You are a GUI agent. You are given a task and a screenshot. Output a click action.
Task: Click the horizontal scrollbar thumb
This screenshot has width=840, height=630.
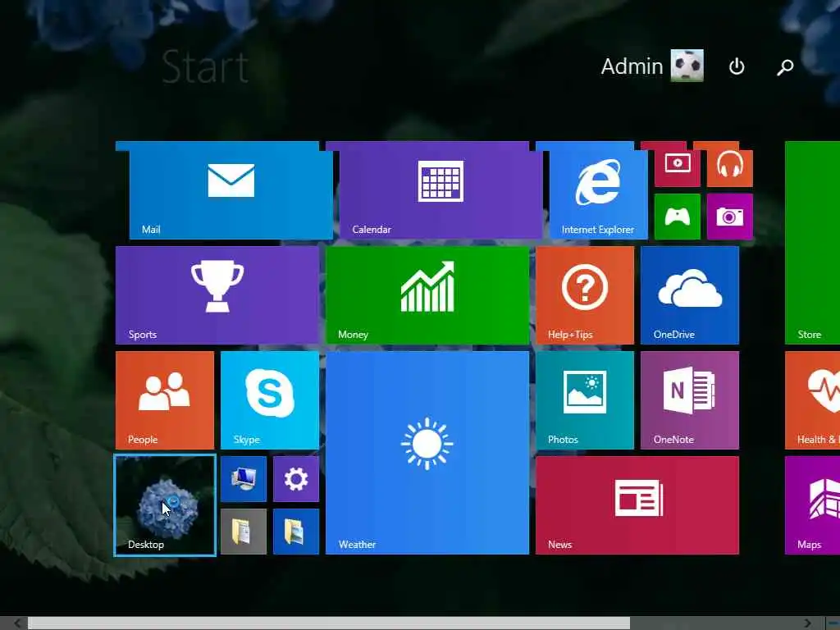coord(329,623)
